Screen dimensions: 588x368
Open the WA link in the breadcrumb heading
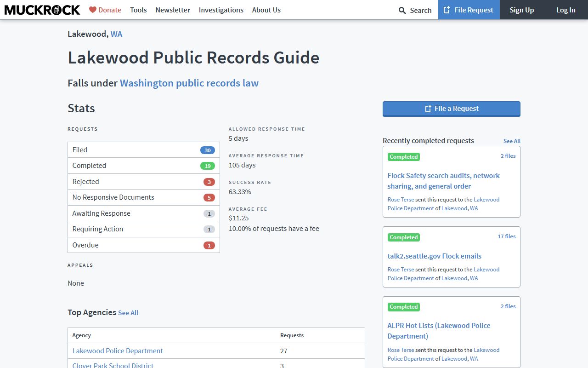tap(116, 34)
